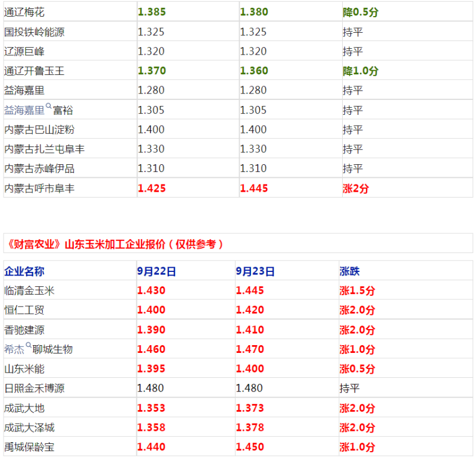Screen dimensions: 476x460
Task: Select the red 1.470 price
Action: (x=250, y=349)
